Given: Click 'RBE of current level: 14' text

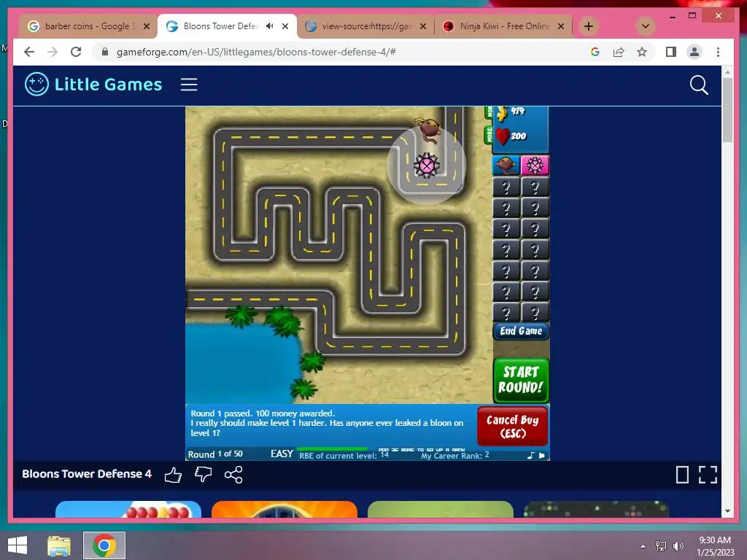Looking at the screenshot, I should 344,456.
